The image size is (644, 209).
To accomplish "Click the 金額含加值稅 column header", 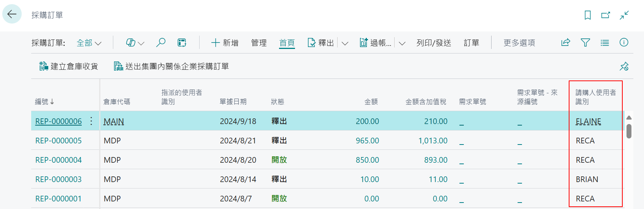I will [426, 102].
